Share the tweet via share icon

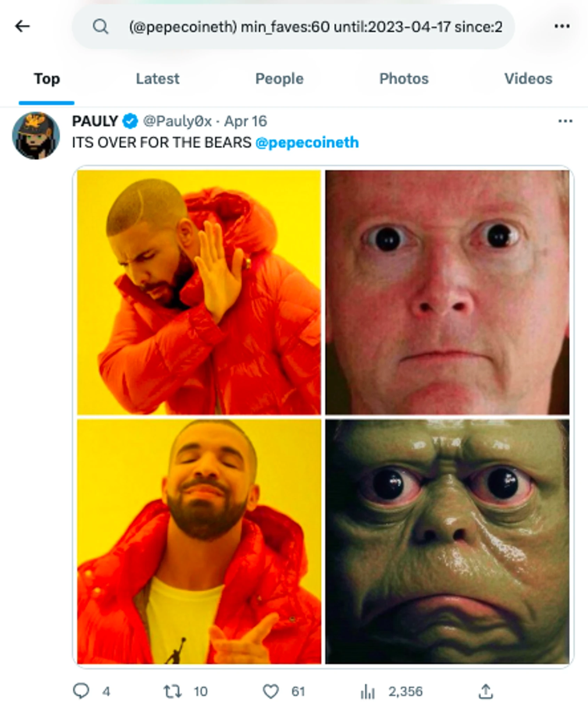click(x=486, y=691)
